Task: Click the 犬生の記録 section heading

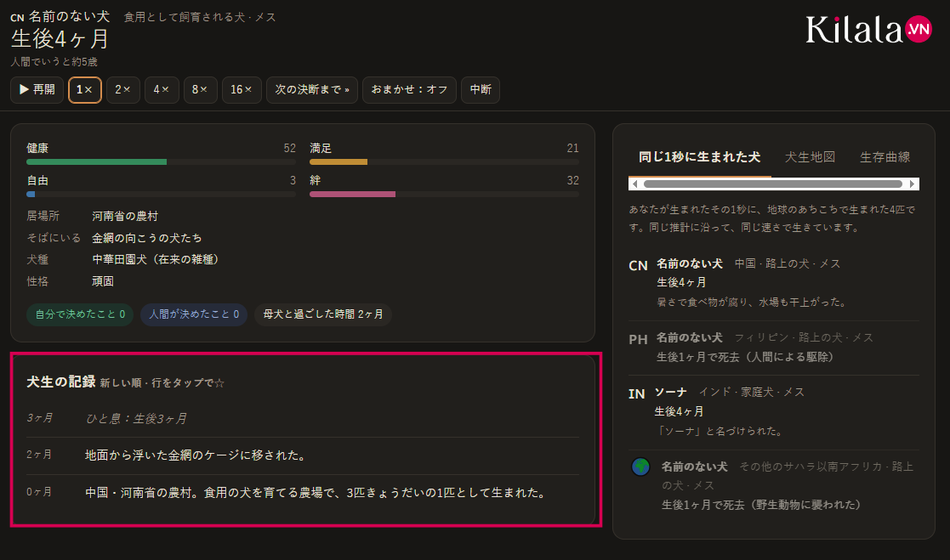Action: (61, 382)
